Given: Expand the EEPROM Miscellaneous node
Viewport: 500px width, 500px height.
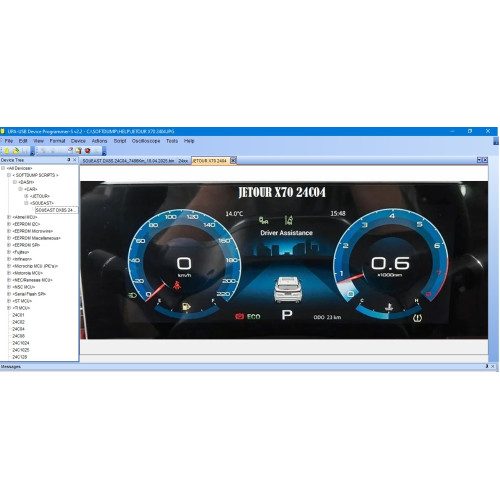Looking at the screenshot, I should (x=9, y=238).
